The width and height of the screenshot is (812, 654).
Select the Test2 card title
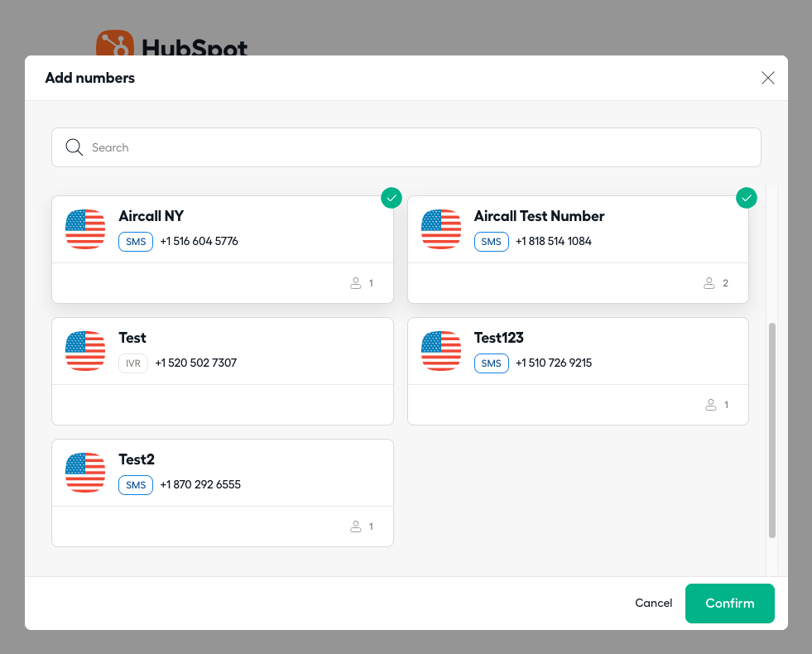[137, 459]
